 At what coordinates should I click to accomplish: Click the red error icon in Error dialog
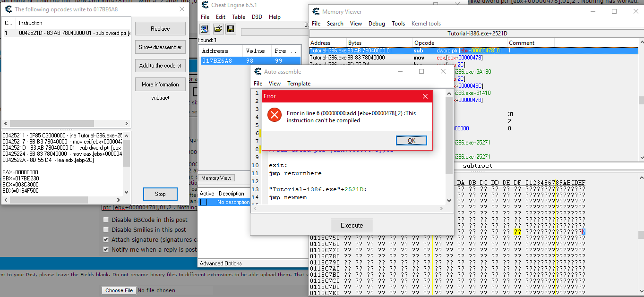coord(274,115)
